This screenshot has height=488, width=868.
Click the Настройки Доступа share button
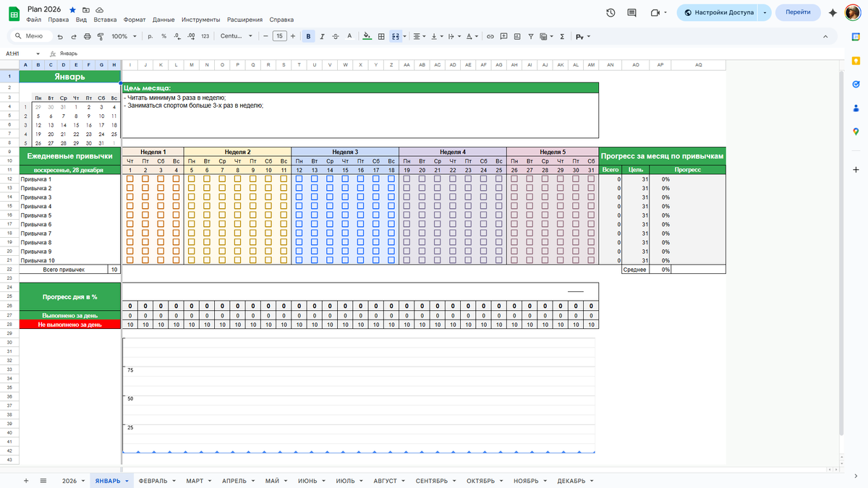[x=718, y=12]
